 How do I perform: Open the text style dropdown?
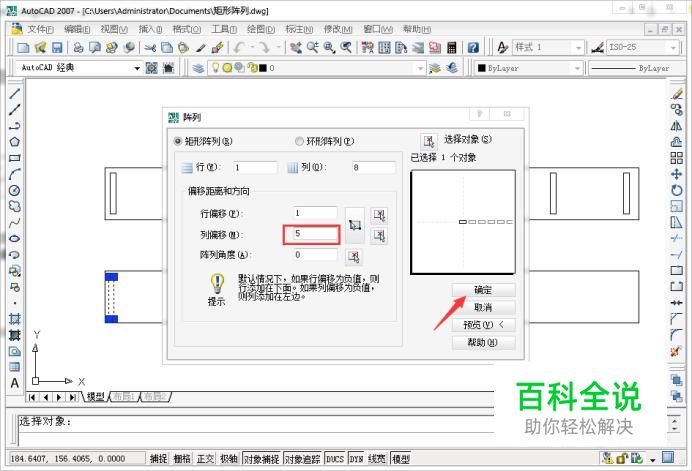[578, 47]
